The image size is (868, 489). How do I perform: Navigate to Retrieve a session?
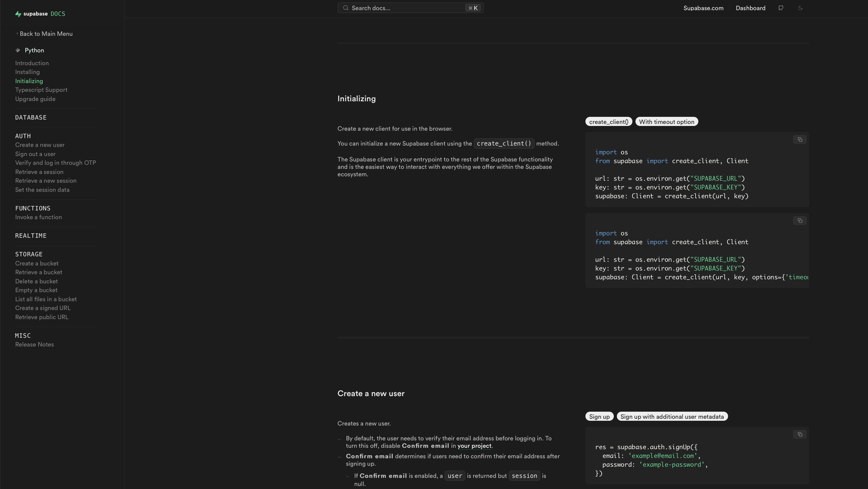[39, 172]
